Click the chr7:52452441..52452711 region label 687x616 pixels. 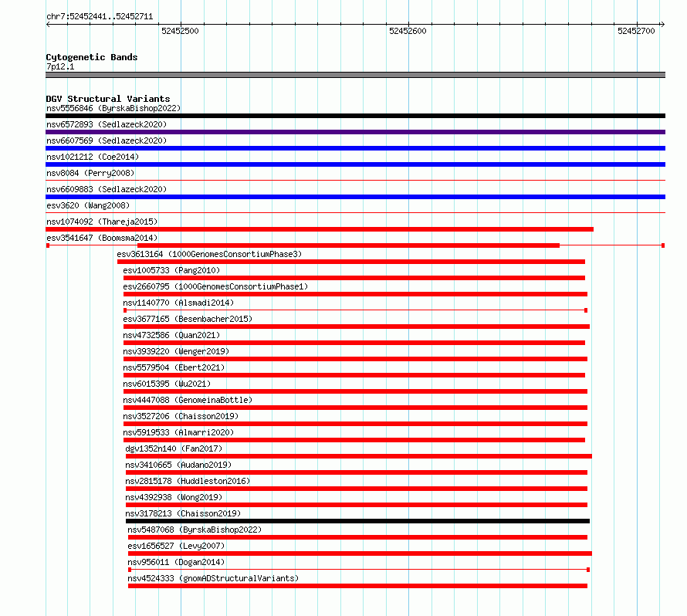(100, 17)
